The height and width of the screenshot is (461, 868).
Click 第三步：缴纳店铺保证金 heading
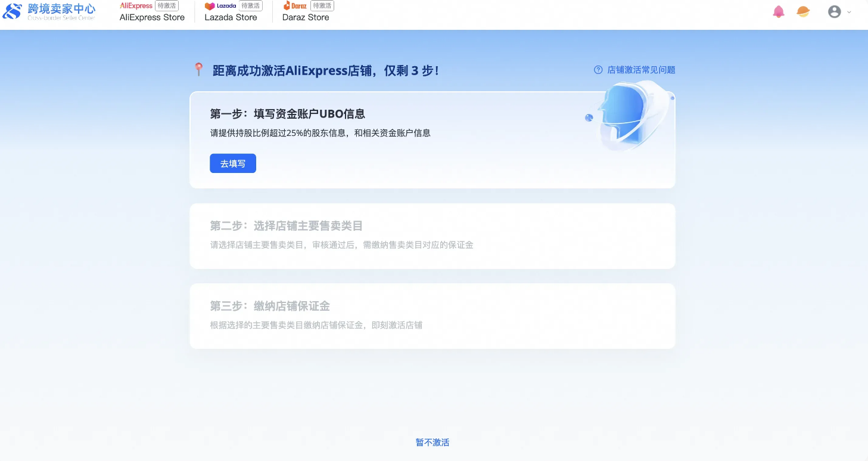click(x=270, y=306)
